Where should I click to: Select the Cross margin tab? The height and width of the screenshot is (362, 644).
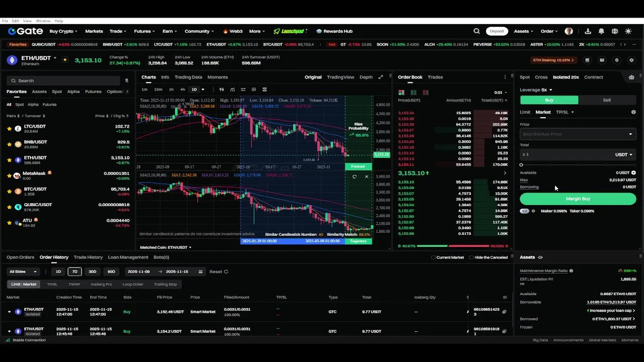[541, 77]
